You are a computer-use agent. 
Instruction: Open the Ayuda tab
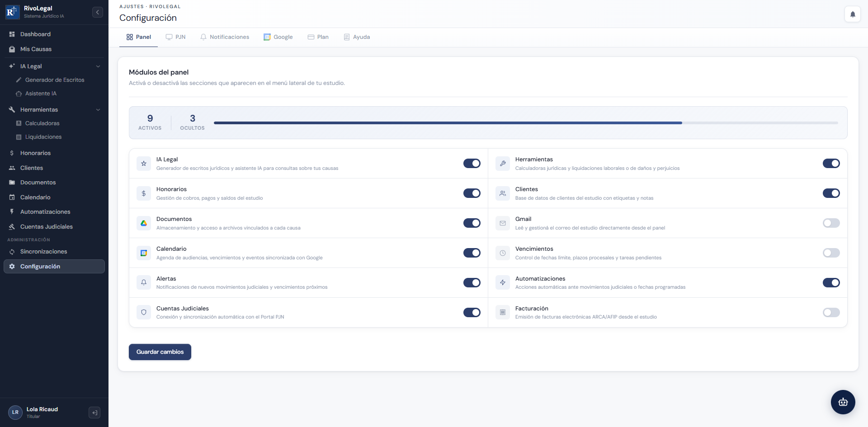pos(357,37)
